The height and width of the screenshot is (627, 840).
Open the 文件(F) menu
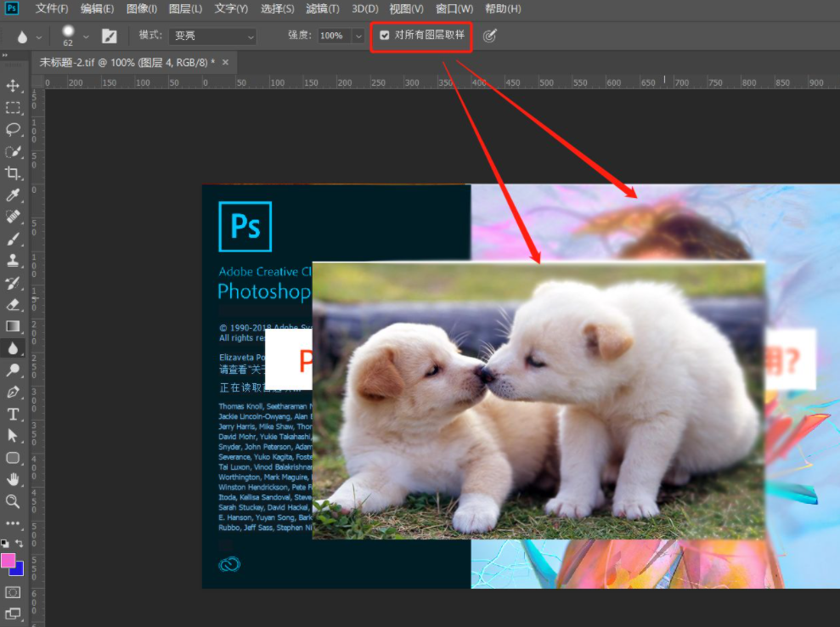coord(52,8)
